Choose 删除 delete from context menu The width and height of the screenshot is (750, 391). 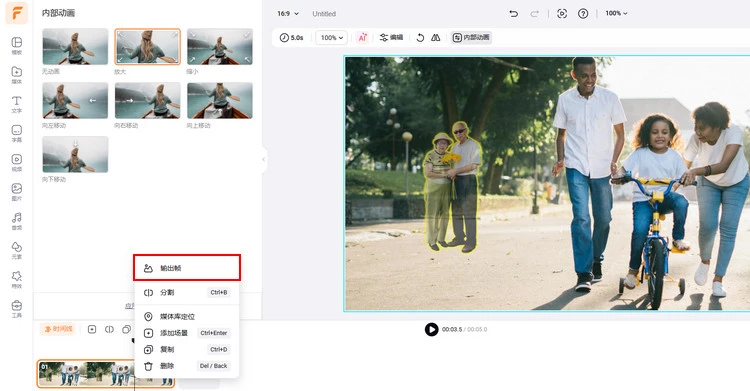(x=187, y=366)
